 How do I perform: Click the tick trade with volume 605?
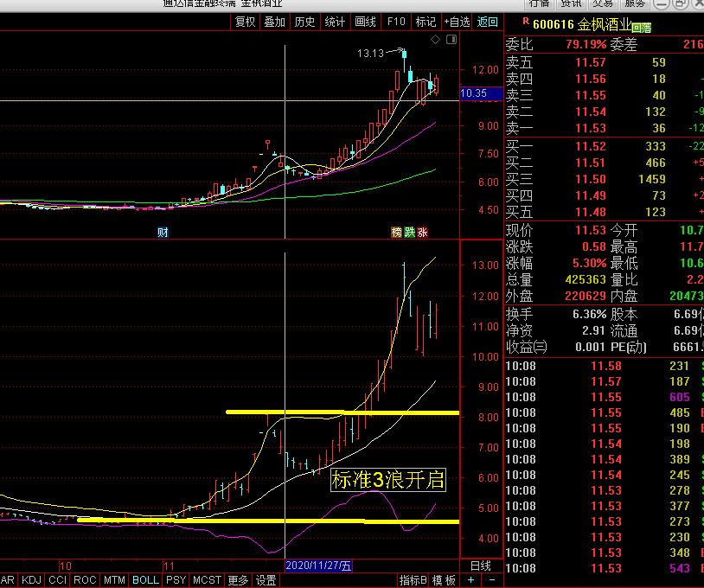pos(679,397)
